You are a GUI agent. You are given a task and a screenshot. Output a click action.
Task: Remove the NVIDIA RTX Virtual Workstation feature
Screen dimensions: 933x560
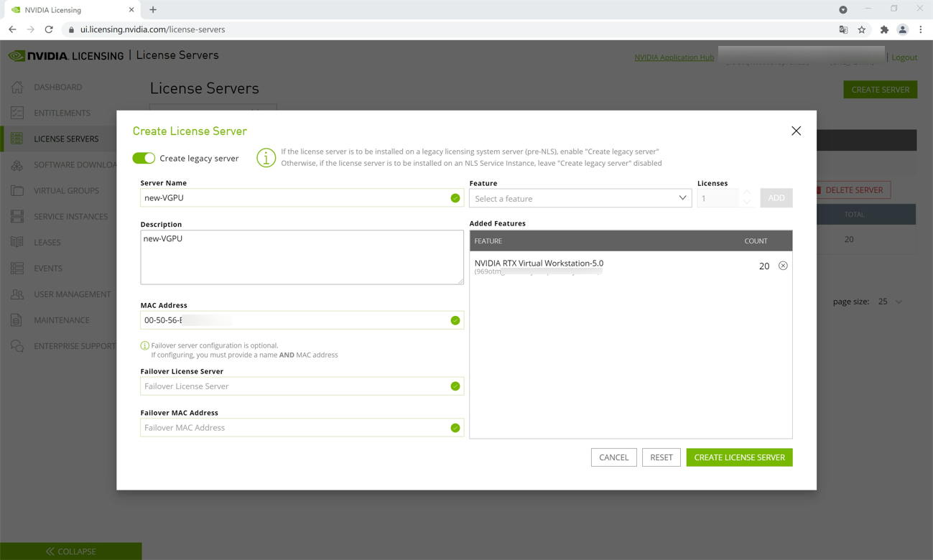783,266
